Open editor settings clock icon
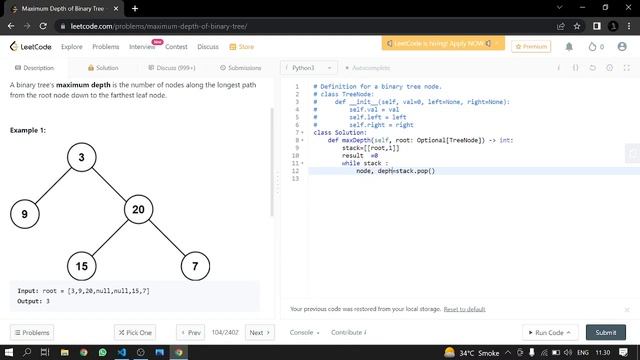 [609, 68]
